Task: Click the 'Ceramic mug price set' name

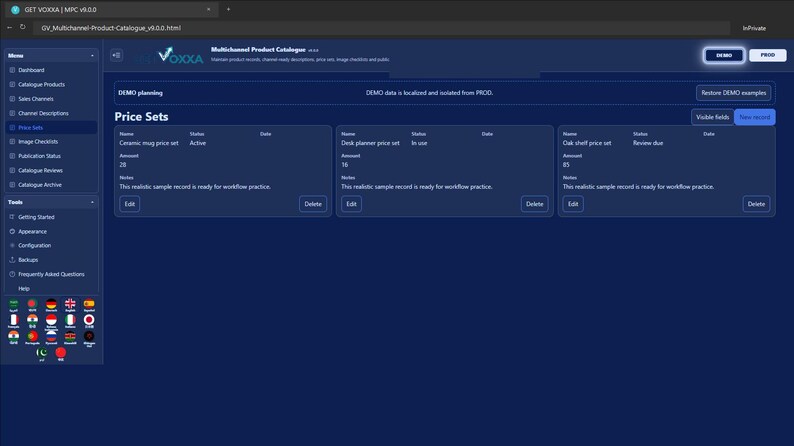Action: tap(149, 143)
